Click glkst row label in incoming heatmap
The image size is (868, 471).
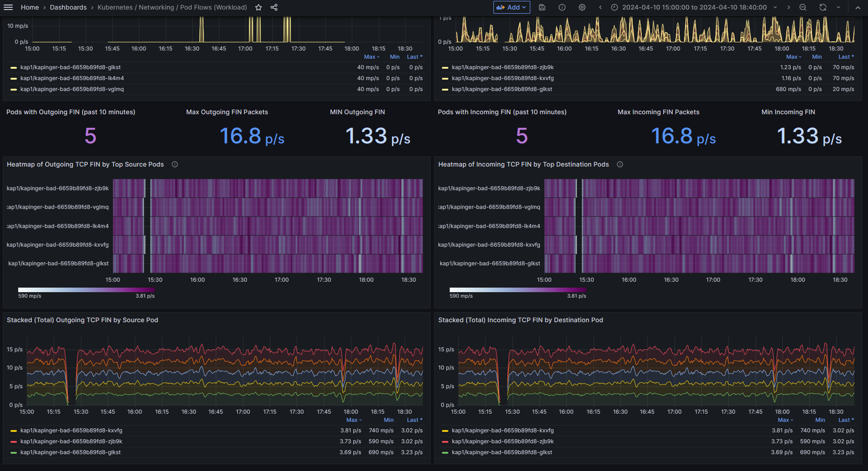(490, 263)
